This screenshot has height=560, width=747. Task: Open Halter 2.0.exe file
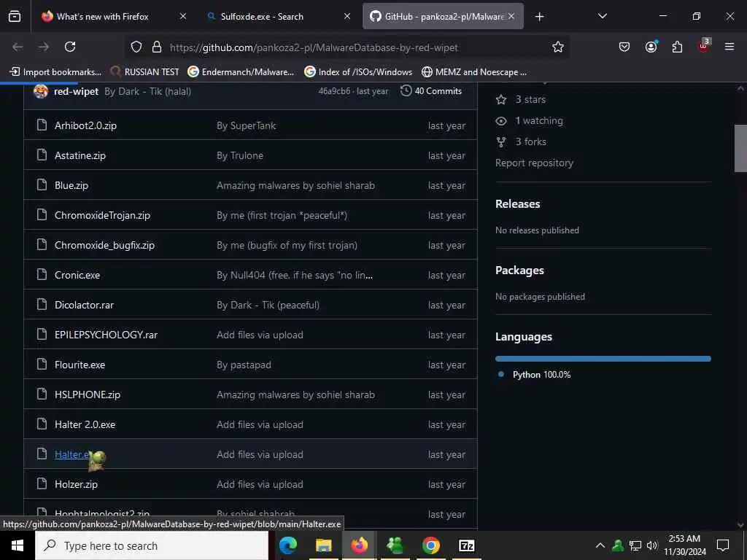click(85, 425)
